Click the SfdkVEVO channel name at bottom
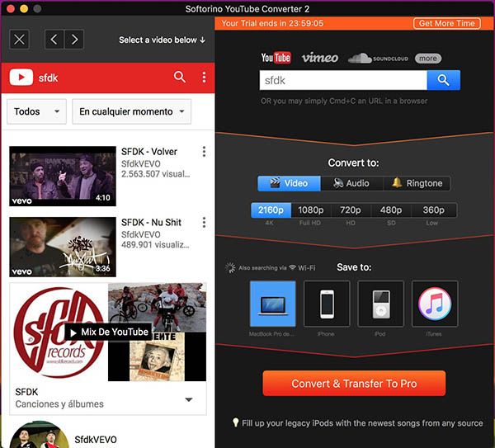This screenshot has height=448, width=495. [x=96, y=440]
